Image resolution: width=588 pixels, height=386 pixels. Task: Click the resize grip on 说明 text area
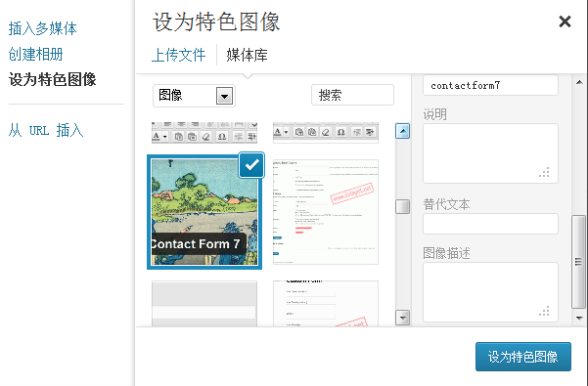[x=545, y=172]
